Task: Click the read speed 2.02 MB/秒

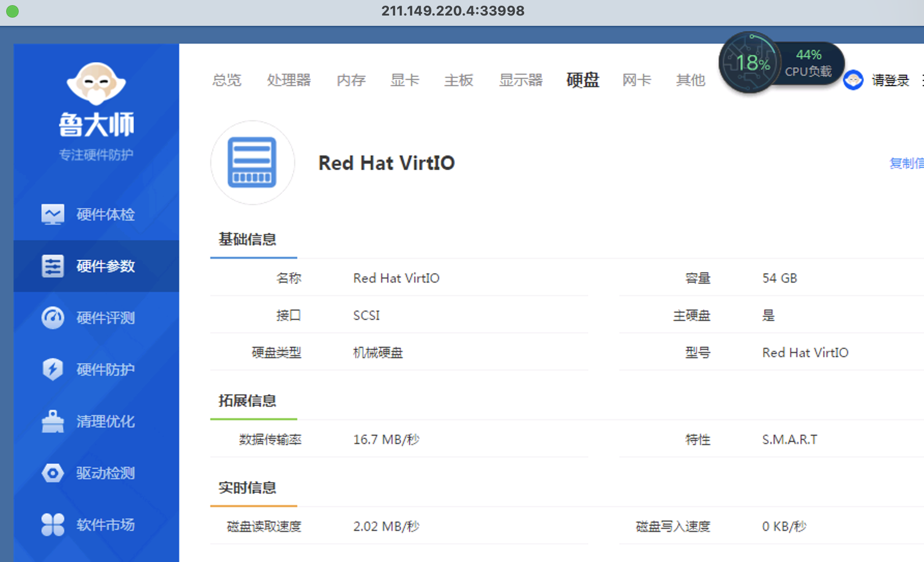Action: click(386, 527)
